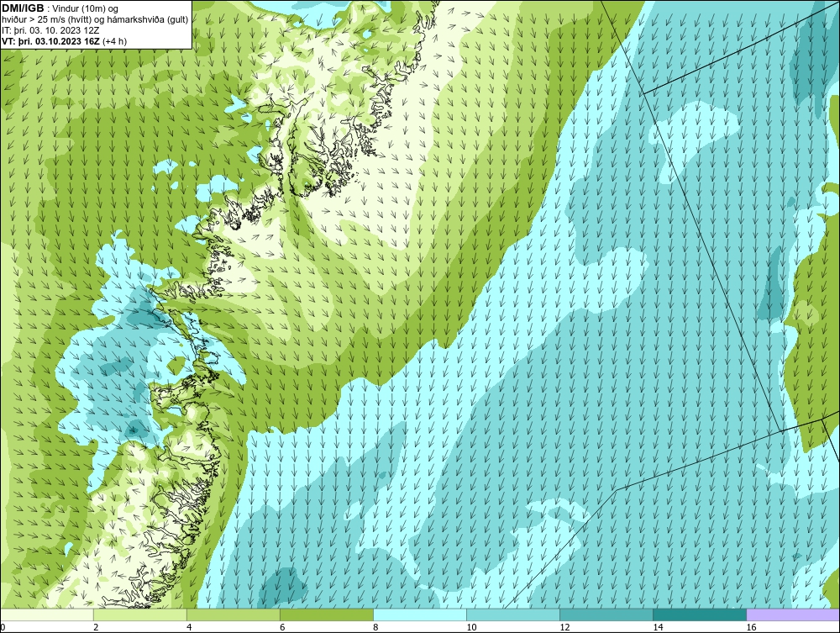
Task: Click the 6–8 m/s olive green swatch
Action: [326, 615]
